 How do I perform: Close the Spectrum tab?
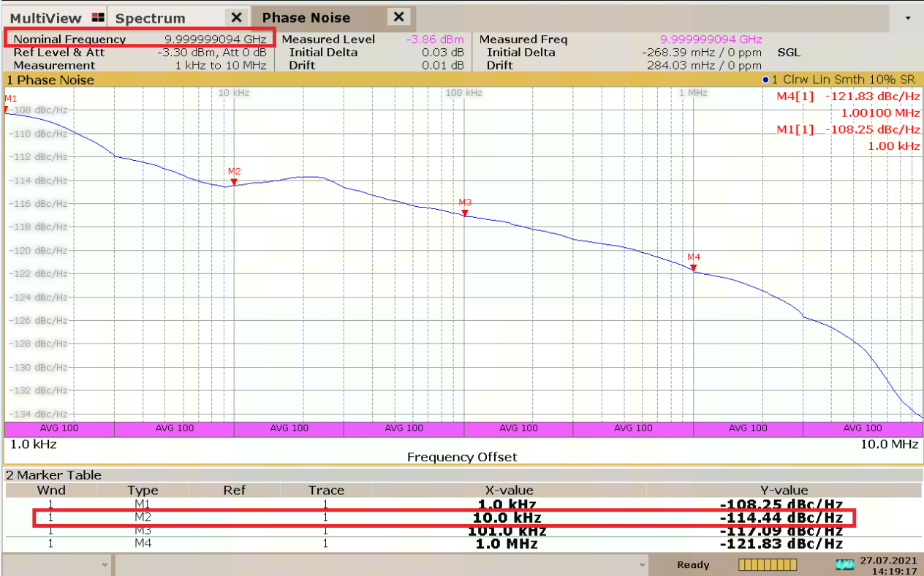click(236, 18)
